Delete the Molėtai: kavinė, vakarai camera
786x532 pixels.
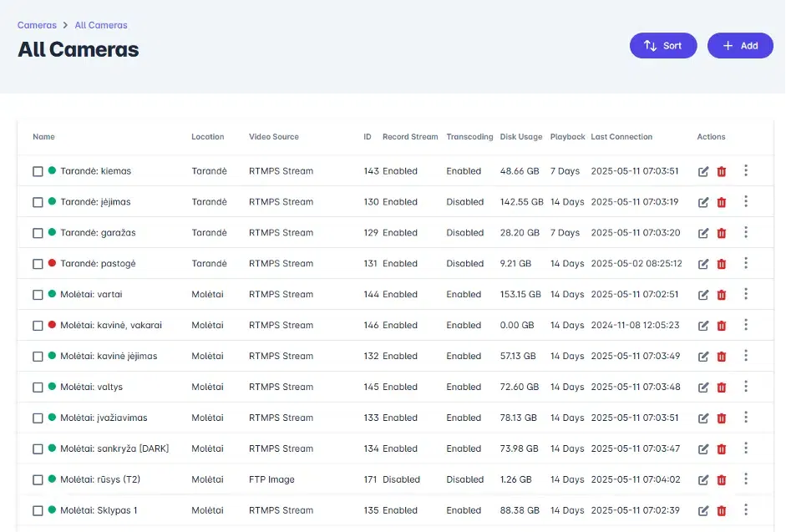(721, 325)
